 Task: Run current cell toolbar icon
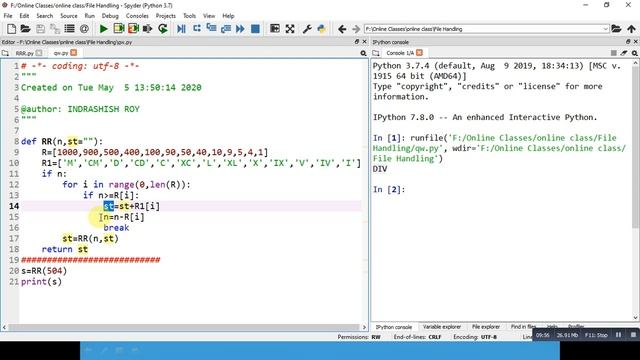(119, 29)
